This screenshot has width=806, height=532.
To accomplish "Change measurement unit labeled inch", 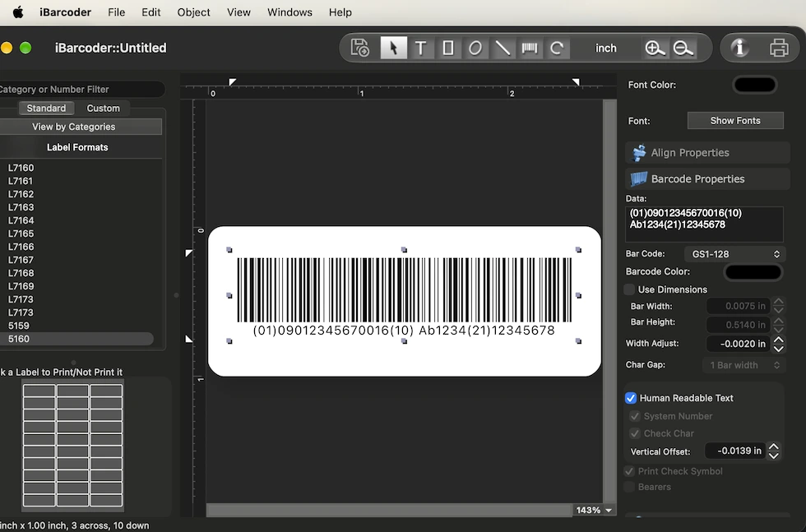I will (x=605, y=48).
